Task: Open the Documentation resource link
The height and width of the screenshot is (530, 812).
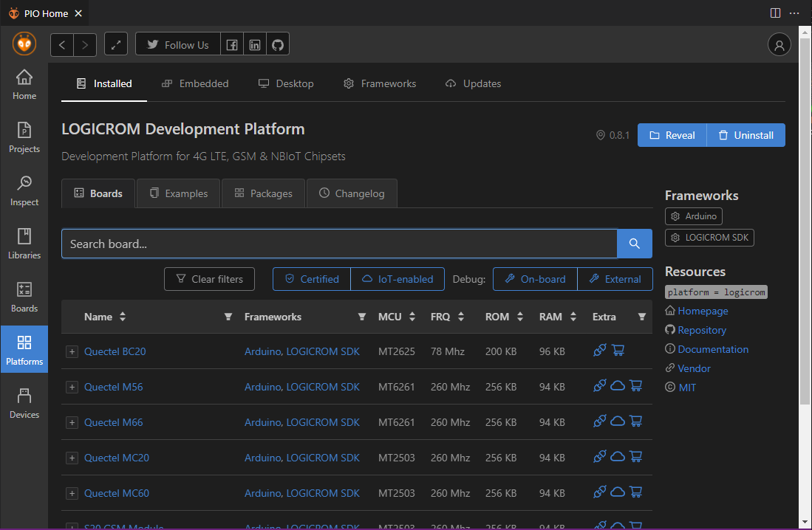Action: coord(713,349)
